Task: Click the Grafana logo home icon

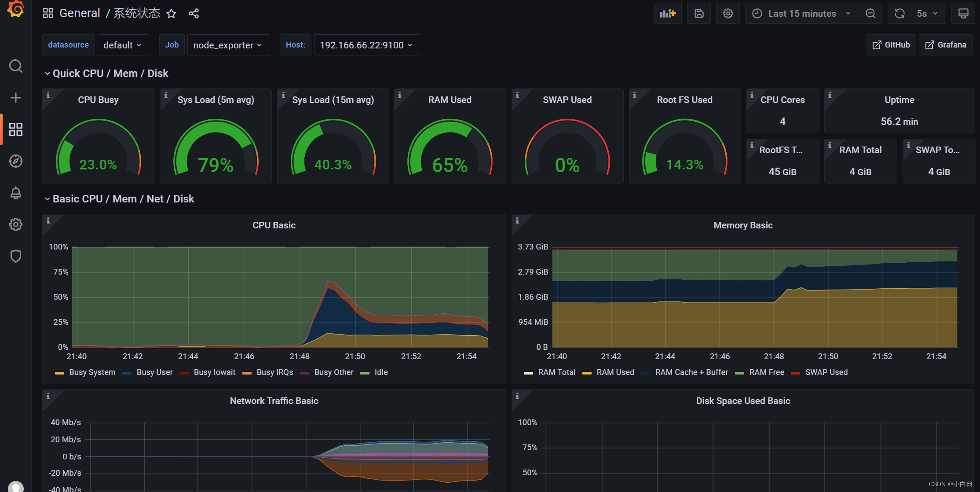Action: pos(16,9)
